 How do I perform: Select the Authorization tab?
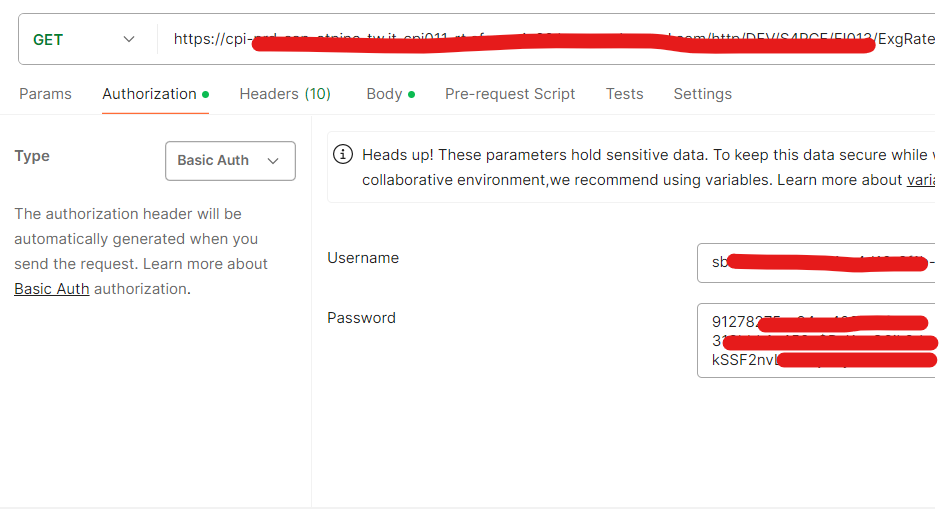[x=149, y=94]
